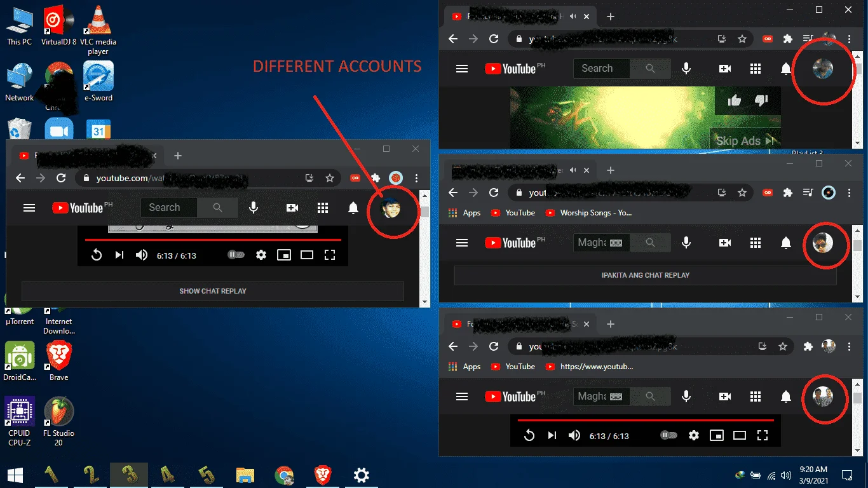Open account avatar in left window YouTube header
The image size is (868, 488).
tap(390, 208)
